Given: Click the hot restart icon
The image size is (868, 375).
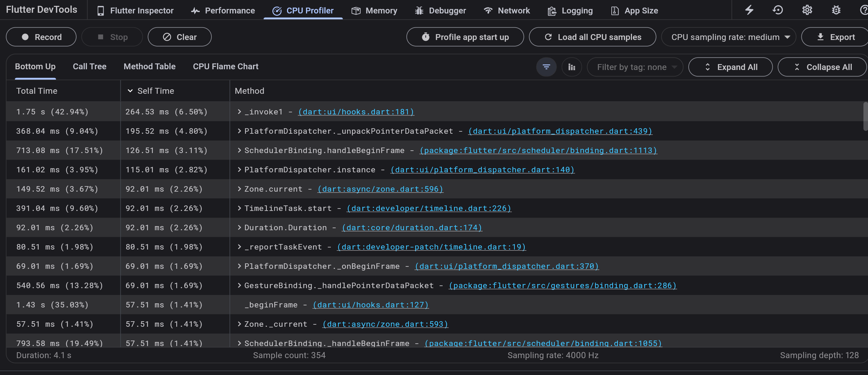Looking at the screenshot, I should 778,10.
